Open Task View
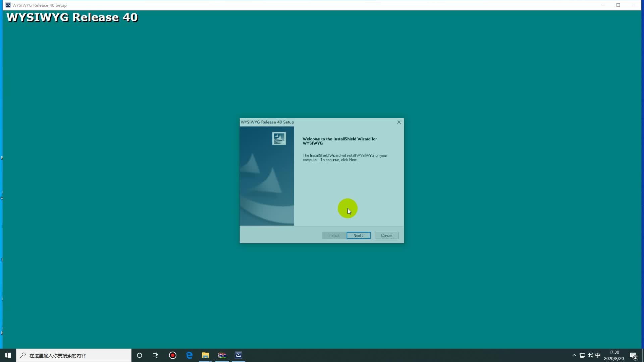This screenshot has width=644, height=362. 156,355
